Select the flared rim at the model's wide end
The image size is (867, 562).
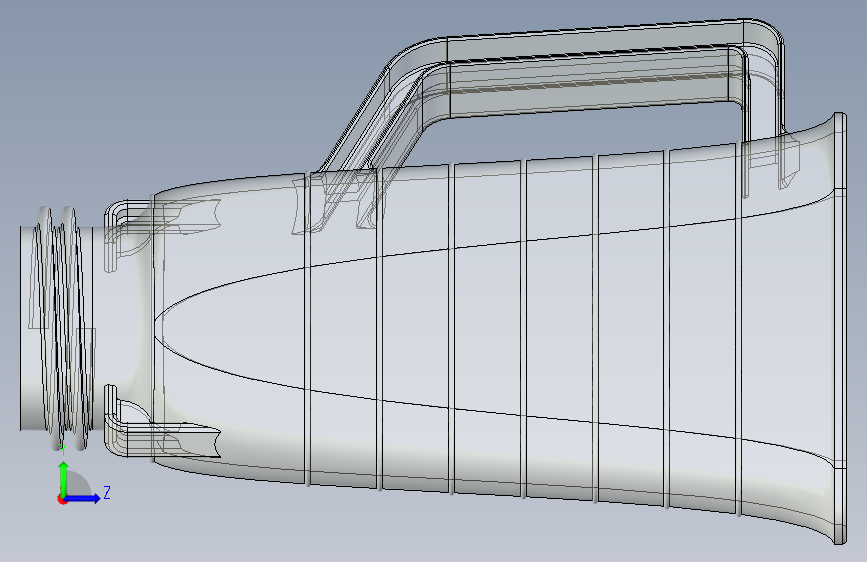[x=839, y=329]
